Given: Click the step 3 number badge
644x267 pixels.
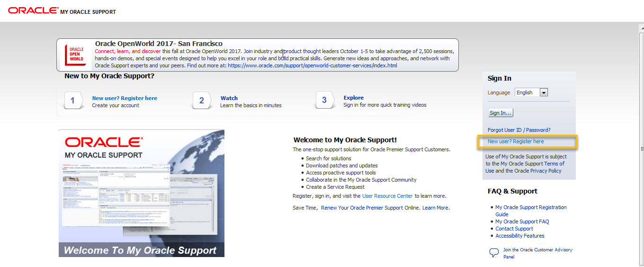Looking at the screenshot, I should (324, 100).
